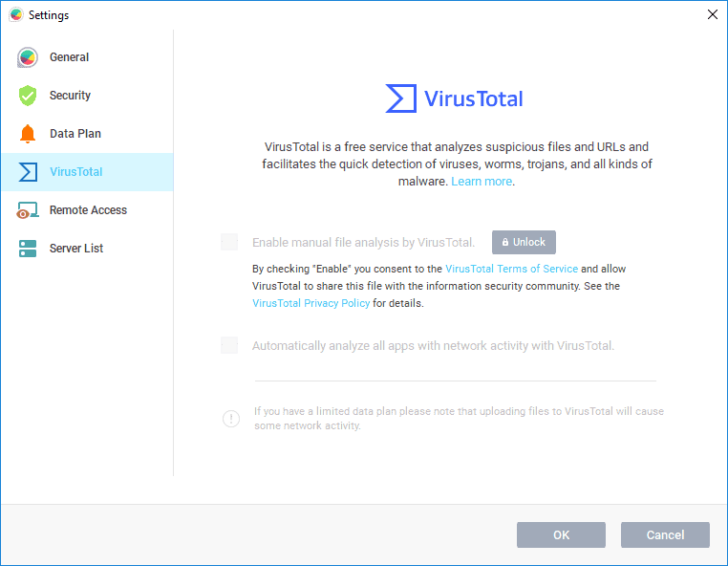Click the Remote Access monitor eye icon
The width and height of the screenshot is (728, 566).
tap(28, 210)
